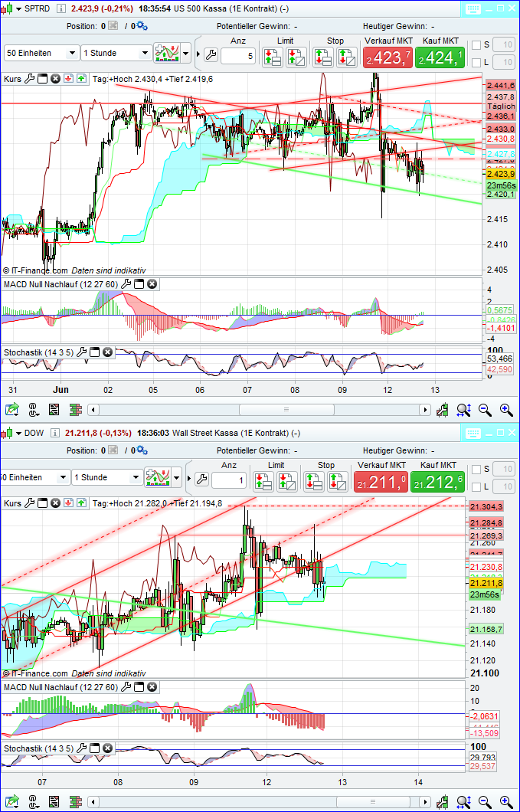
Task: Open on-screen keyboard icon in SPTRD title bar
Action: click(x=474, y=8)
